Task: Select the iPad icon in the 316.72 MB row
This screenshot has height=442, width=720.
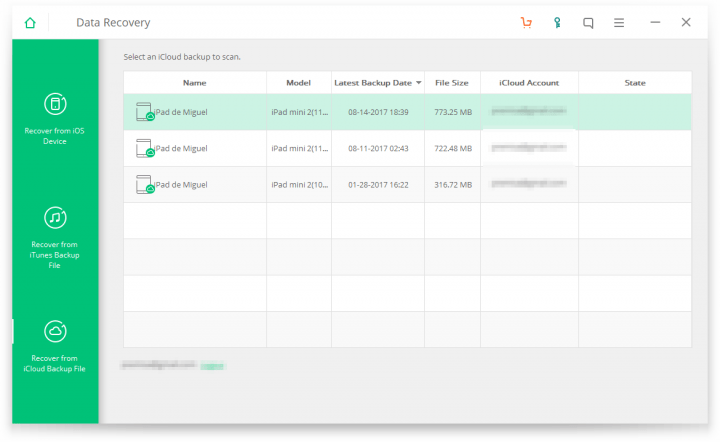Action: coord(145,184)
